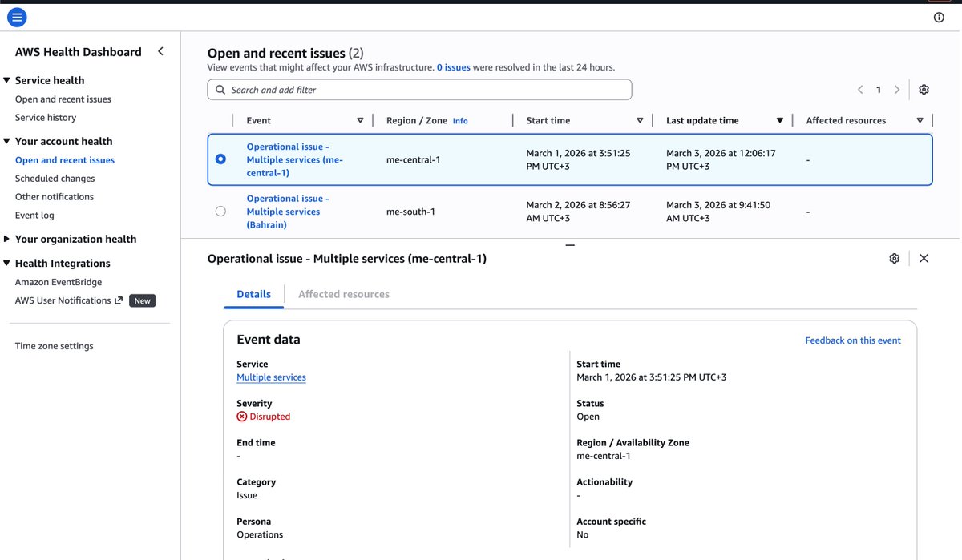
Task: Go to the previous page of issues
Action: pos(860,90)
